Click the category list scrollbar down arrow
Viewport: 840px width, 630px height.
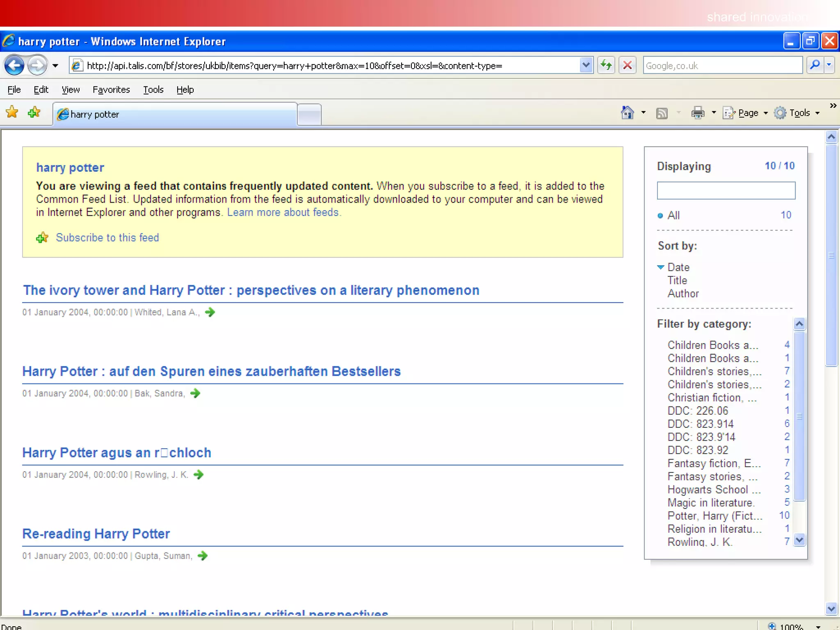point(799,540)
